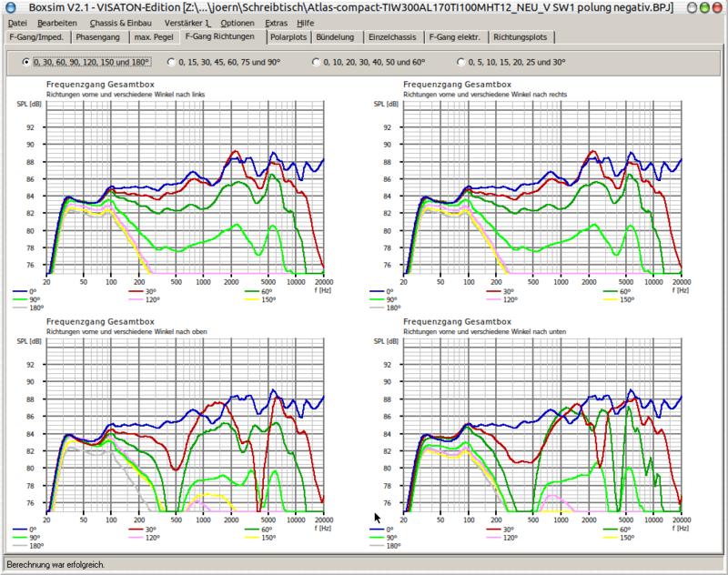Select the 0, 30, 60, 90, 120, 150 and 180° option
Screen dimensions: 728x575
[25, 62]
